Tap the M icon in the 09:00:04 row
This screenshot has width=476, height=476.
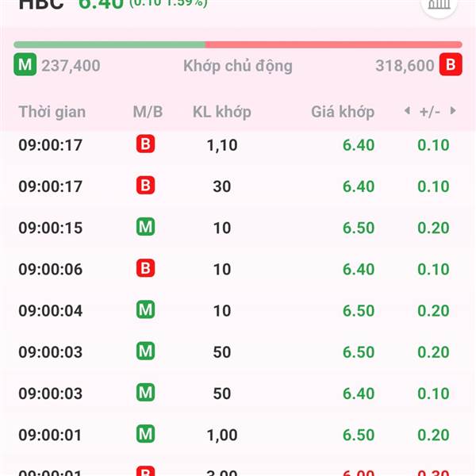(x=145, y=309)
